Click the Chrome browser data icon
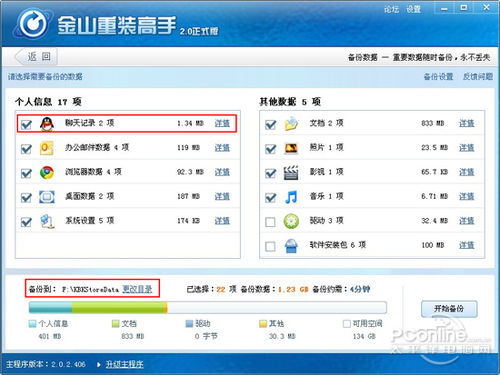Viewport: 500px width, 375px height. 47,172
